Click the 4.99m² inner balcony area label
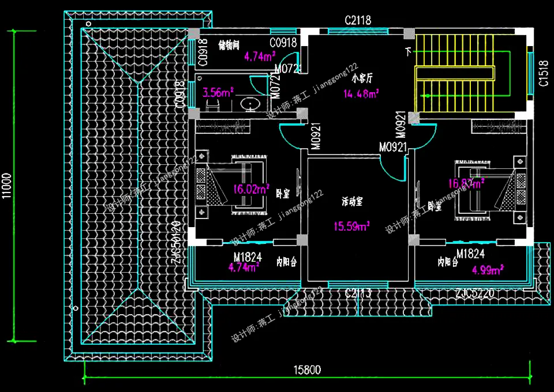The width and height of the screenshot is (554, 392). (x=488, y=270)
